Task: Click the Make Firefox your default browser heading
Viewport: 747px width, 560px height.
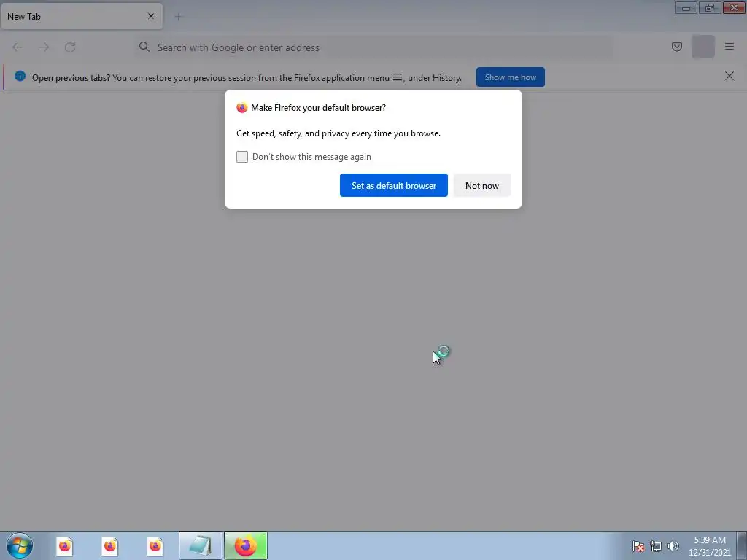Action: (x=318, y=108)
